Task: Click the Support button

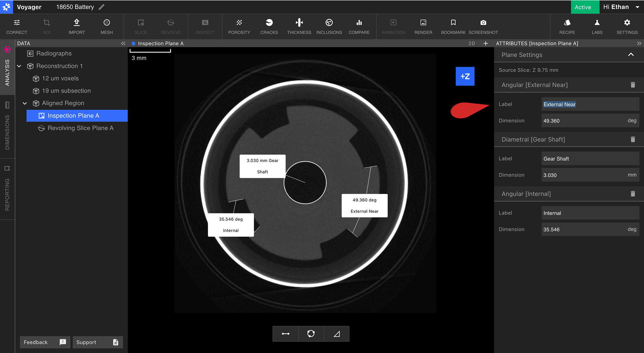Action: tap(98, 342)
